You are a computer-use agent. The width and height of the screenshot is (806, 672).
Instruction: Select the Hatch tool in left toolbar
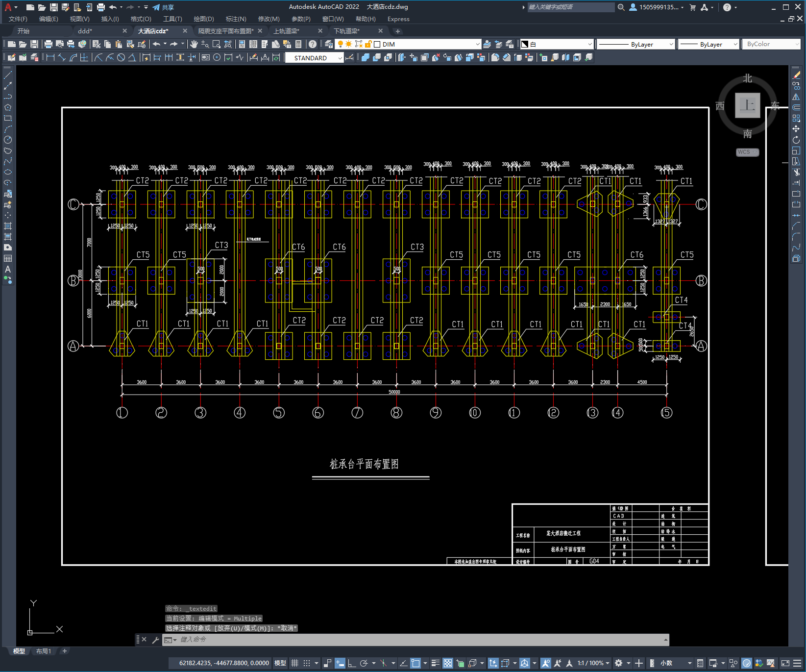(x=8, y=226)
